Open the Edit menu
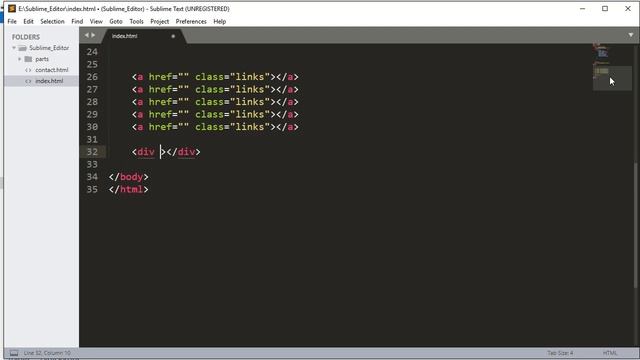The width and height of the screenshot is (640, 360). point(28,21)
